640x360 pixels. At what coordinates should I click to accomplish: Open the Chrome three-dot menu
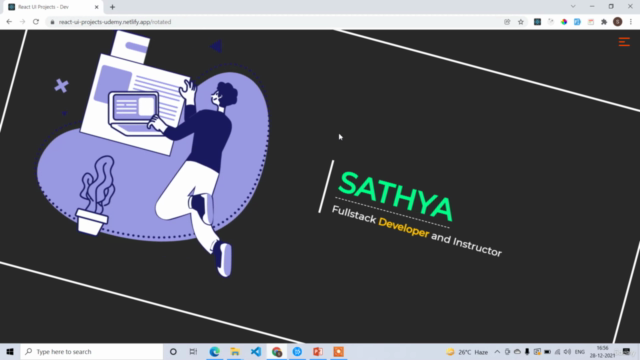click(631, 22)
